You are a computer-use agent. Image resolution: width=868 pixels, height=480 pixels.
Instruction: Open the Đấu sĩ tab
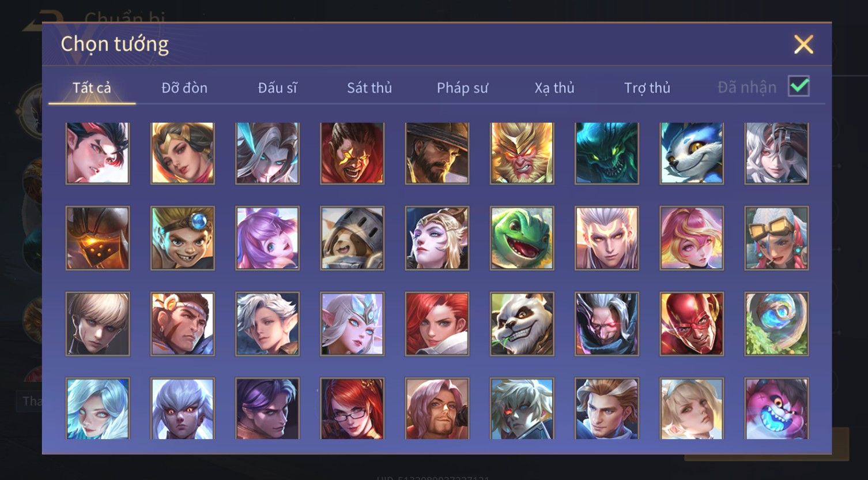(x=277, y=88)
